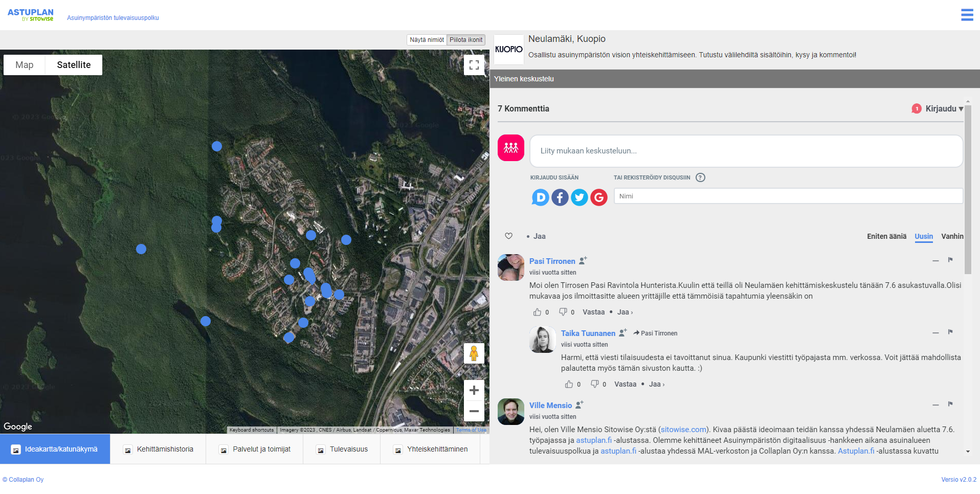
Task: Follow Taika Tuunanen via add-user icon
Action: [623, 332]
